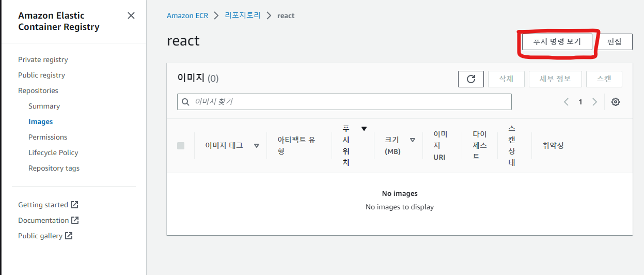Viewport: 644px width, 275px height.
Task: Click the 다이제스트 column header
Action: (480, 145)
